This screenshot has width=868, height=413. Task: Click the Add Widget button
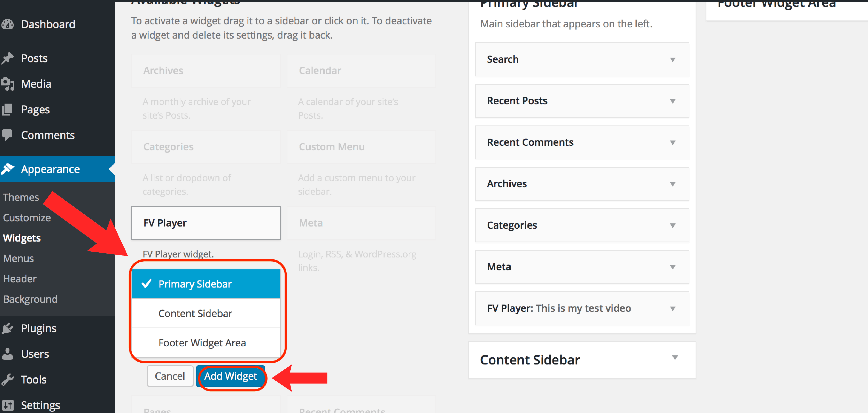pyautogui.click(x=231, y=376)
